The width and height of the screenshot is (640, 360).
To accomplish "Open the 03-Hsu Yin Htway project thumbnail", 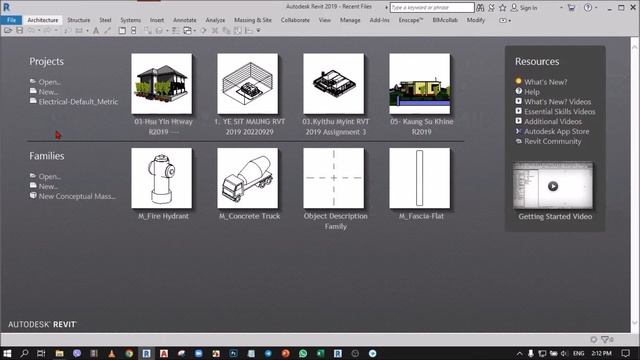I will pyautogui.click(x=162, y=84).
